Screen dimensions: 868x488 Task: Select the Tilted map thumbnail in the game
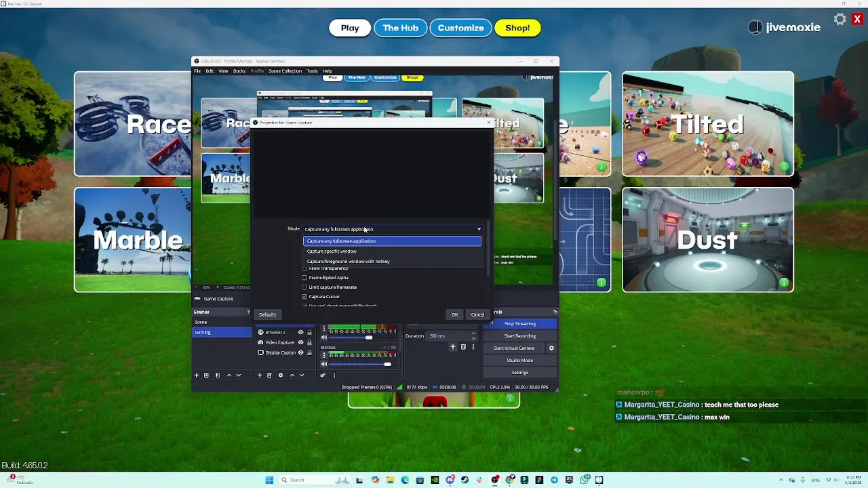pos(708,124)
